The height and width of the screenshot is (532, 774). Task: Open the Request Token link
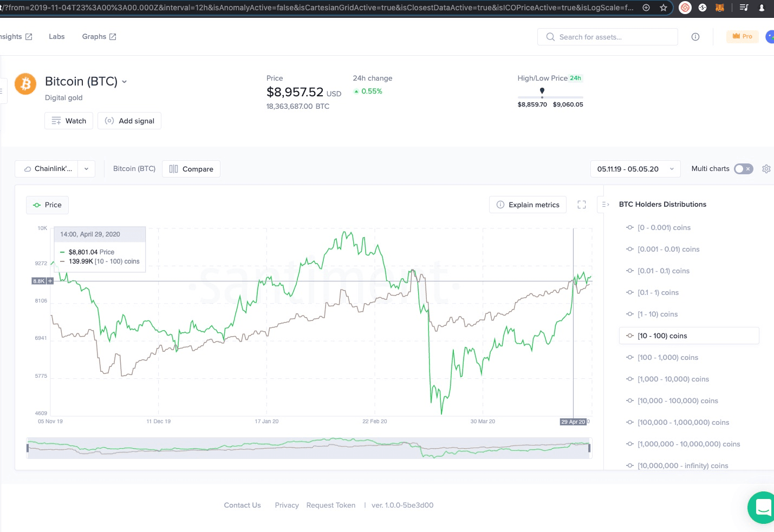[x=331, y=505]
